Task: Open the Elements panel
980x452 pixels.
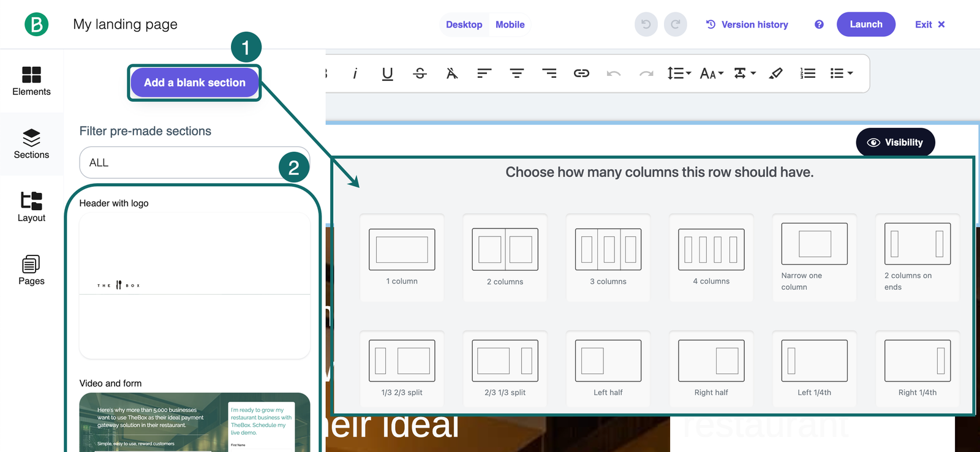Action: coord(31,81)
